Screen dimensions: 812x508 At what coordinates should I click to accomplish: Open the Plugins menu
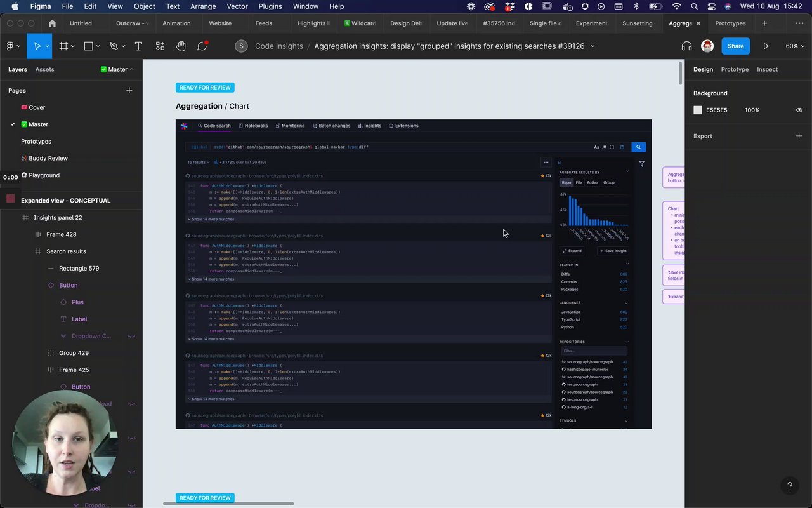pyautogui.click(x=270, y=6)
